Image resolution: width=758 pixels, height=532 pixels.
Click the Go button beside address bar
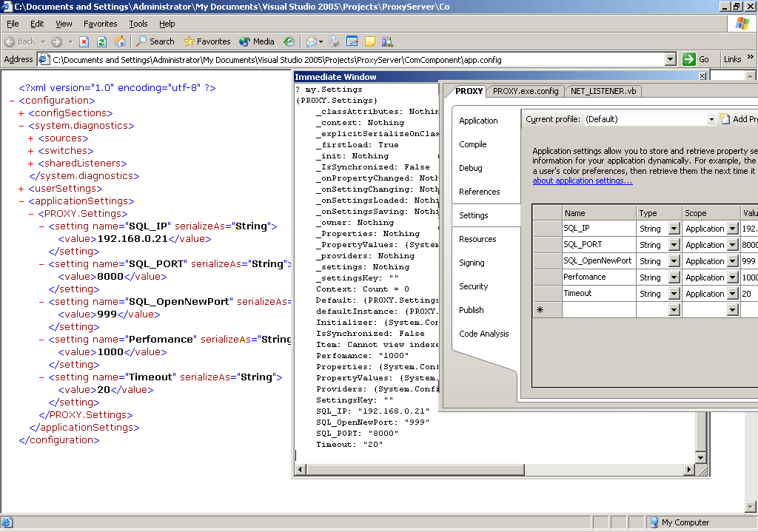[x=697, y=59]
